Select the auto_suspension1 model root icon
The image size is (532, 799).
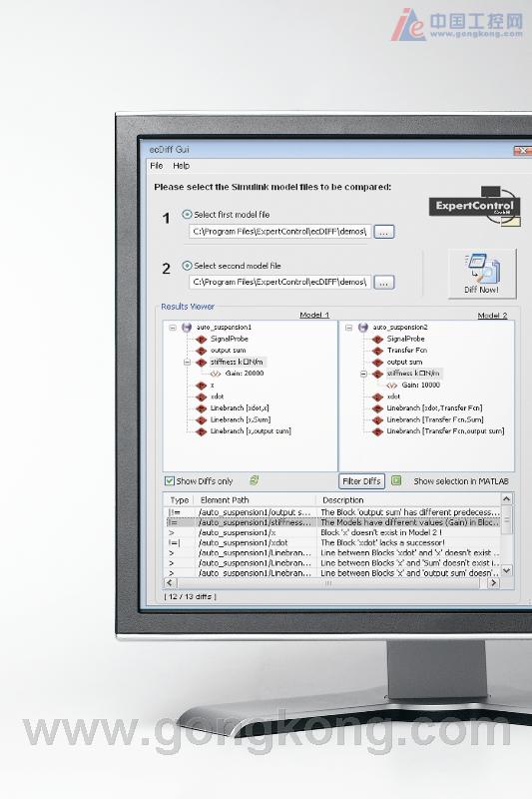[x=187, y=328]
